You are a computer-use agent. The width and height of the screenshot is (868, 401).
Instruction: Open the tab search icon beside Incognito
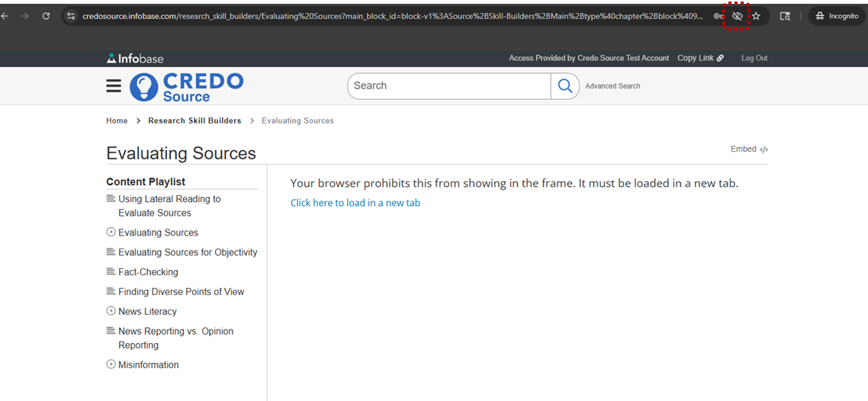pos(785,16)
